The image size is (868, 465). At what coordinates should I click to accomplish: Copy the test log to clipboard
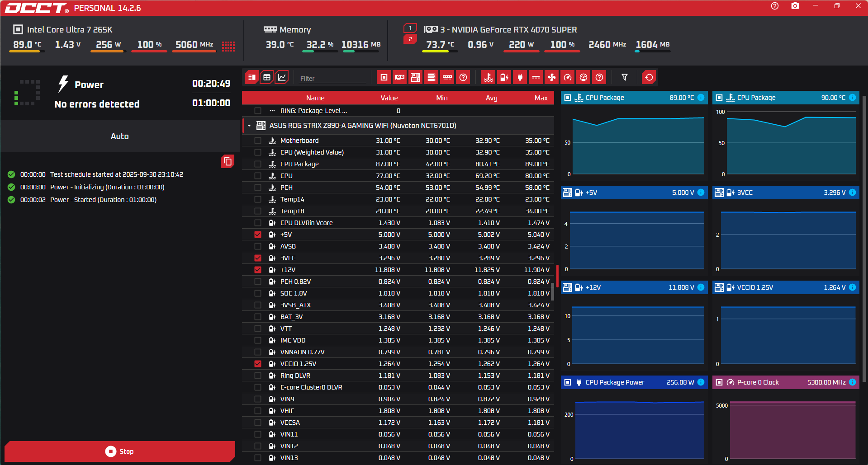(x=228, y=161)
